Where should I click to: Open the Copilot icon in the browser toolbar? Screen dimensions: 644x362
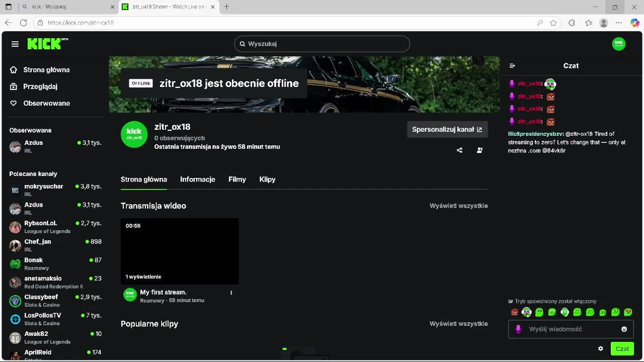coord(634,23)
